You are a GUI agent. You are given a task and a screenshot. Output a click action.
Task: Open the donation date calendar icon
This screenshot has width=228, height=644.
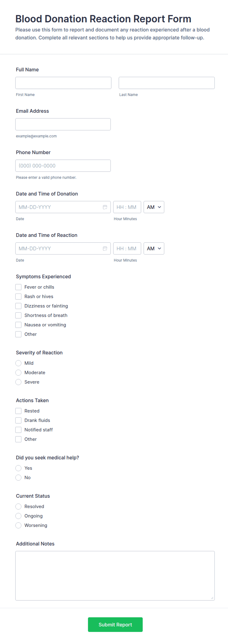(105, 207)
